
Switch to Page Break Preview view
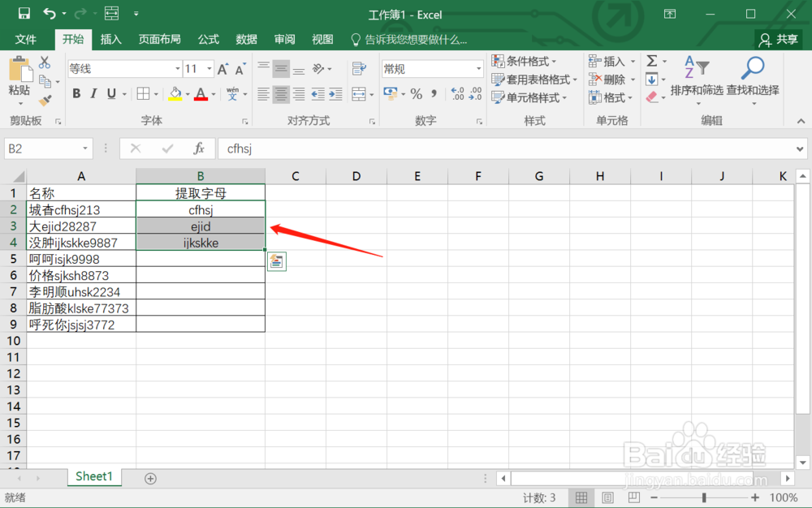[x=633, y=497]
